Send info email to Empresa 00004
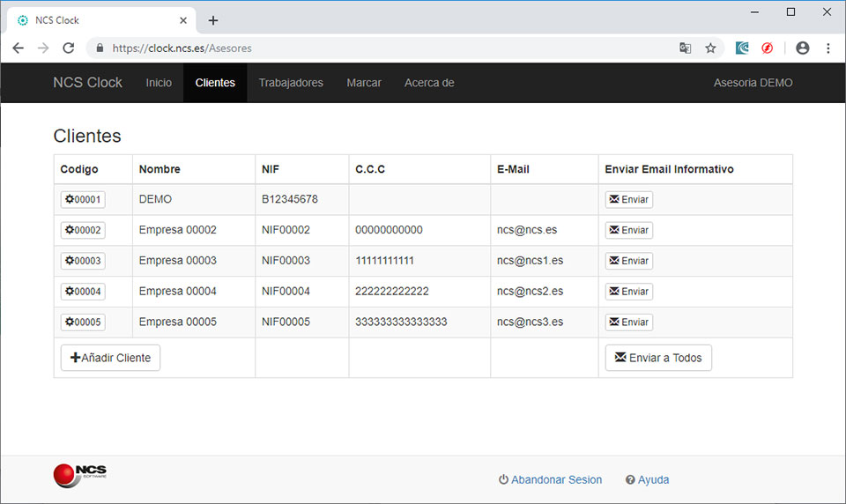The width and height of the screenshot is (846, 504). [628, 292]
